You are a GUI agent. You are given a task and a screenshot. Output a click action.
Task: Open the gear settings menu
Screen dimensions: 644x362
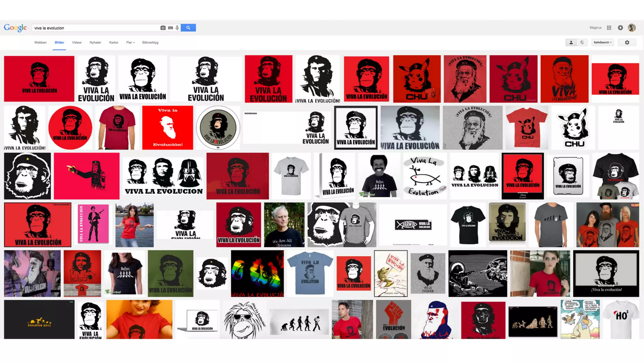coord(627,42)
